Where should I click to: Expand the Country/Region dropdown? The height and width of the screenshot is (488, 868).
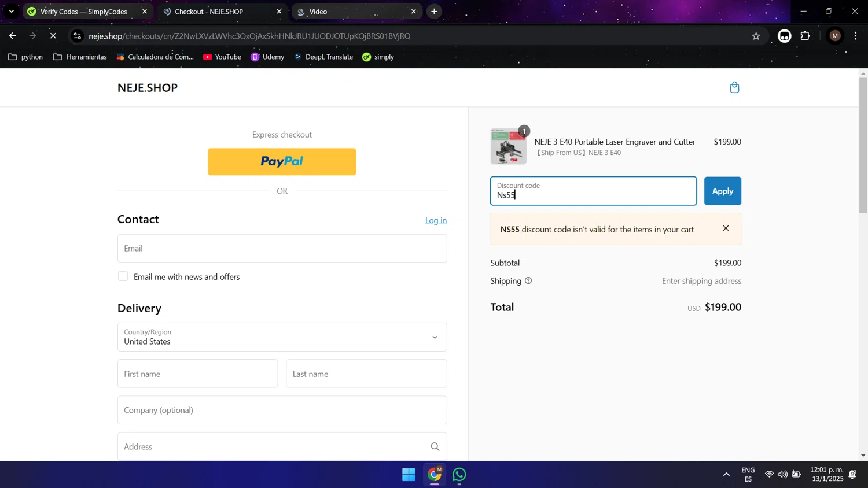click(x=282, y=337)
